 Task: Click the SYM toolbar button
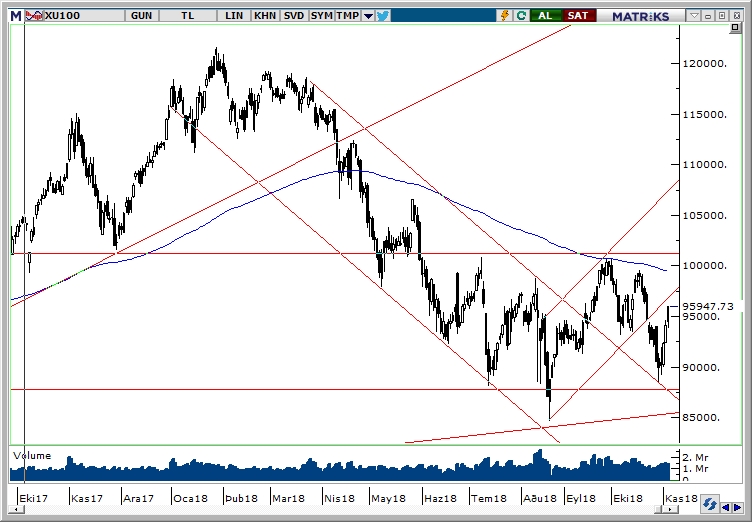(321, 16)
